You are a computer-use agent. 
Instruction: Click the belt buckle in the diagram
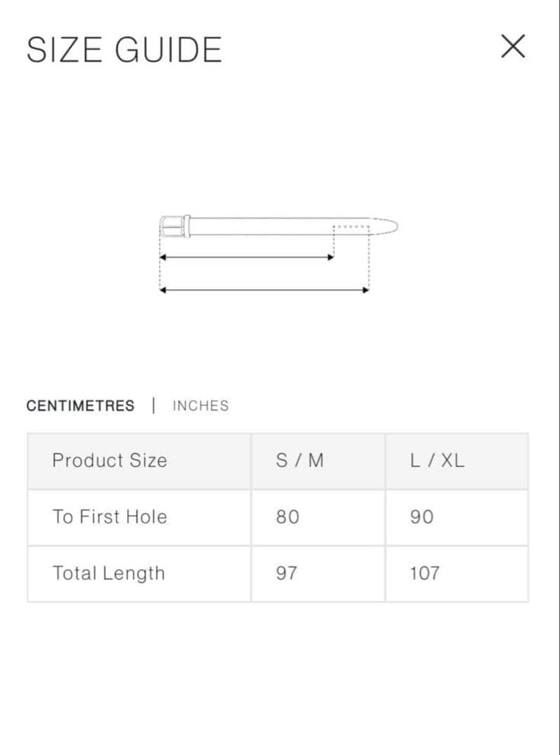click(174, 226)
